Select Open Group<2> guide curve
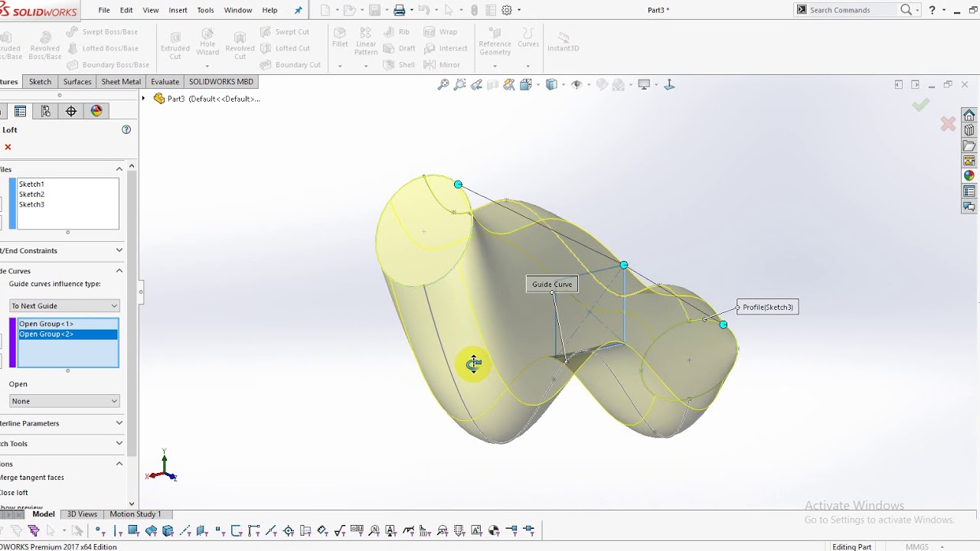The height and width of the screenshot is (551, 980). click(67, 334)
